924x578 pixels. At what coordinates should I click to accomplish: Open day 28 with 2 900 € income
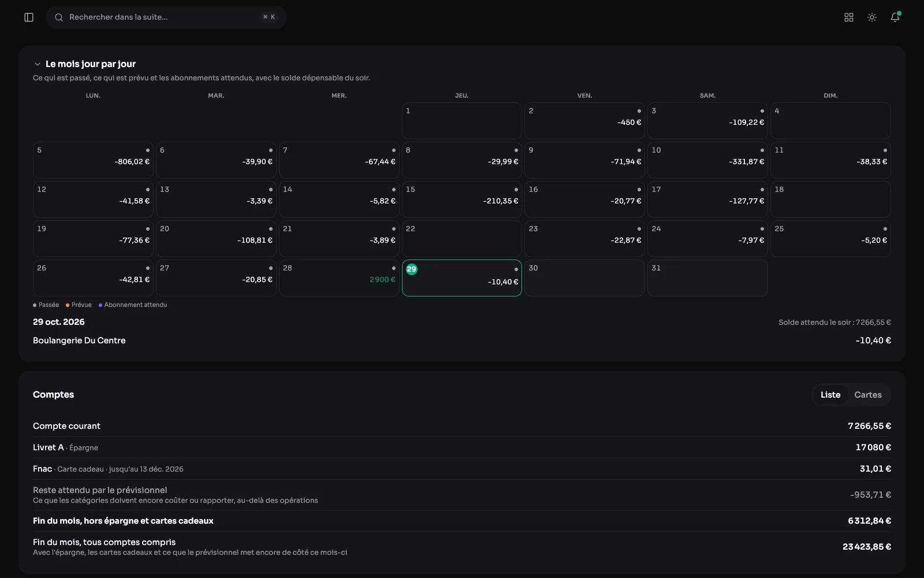tap(339, 278)
